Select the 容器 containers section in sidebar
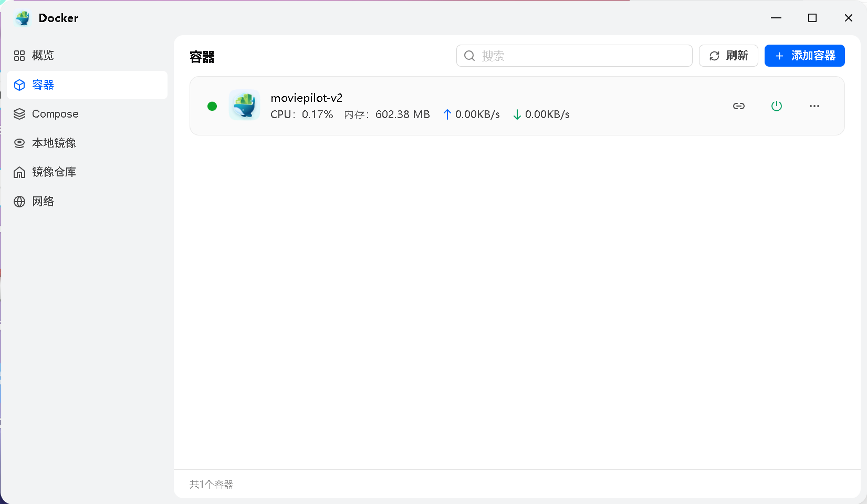The width and height of the screenshot is (867, 504). point(44,85)
